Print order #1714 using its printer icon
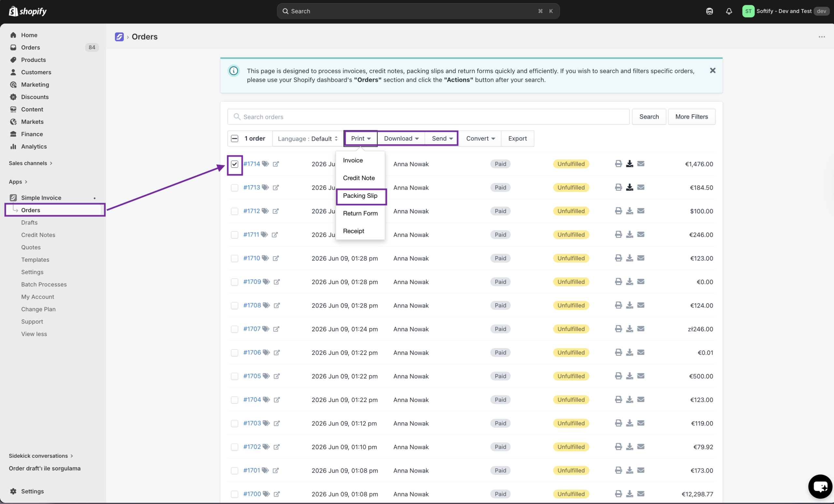 coord(618,164)
